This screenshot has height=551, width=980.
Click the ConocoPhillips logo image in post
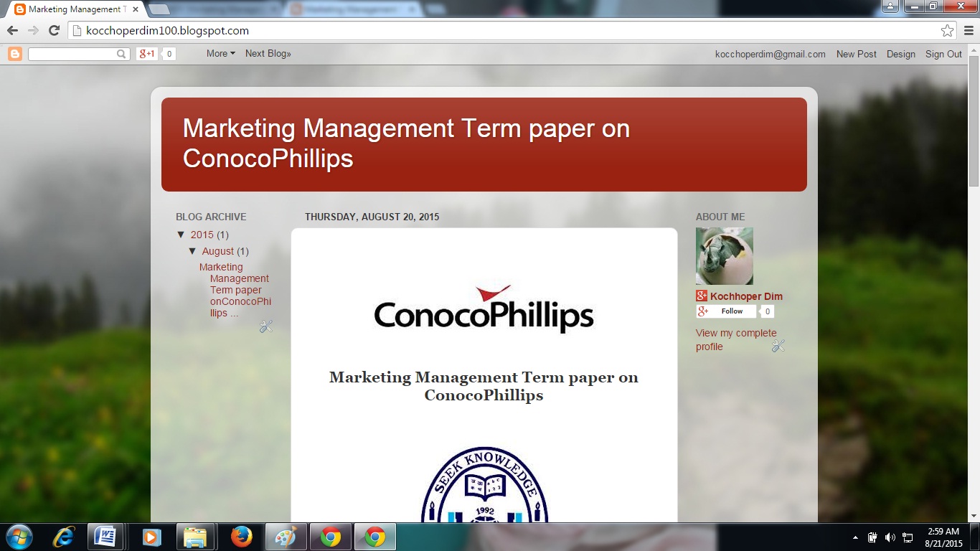(x=484, y=309)
